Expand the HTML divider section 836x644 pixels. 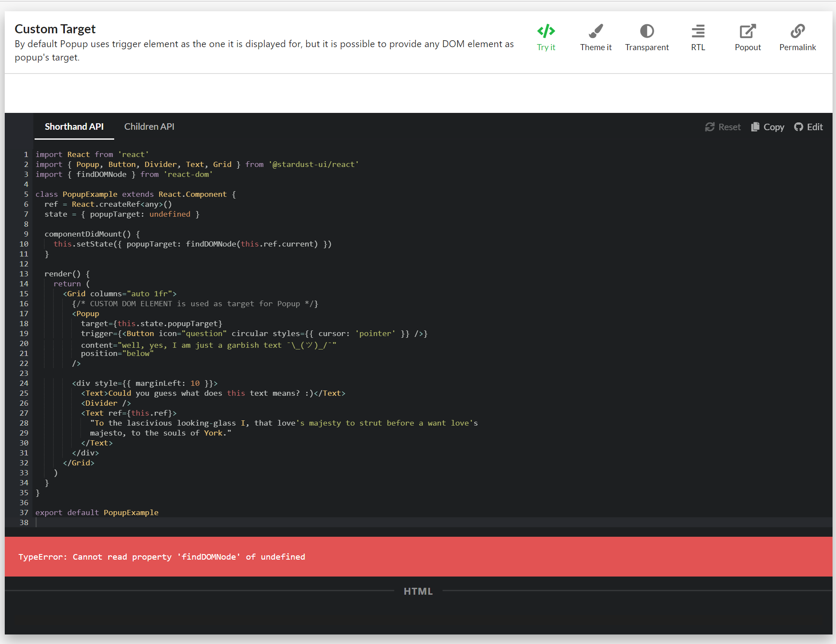(418, 591)
